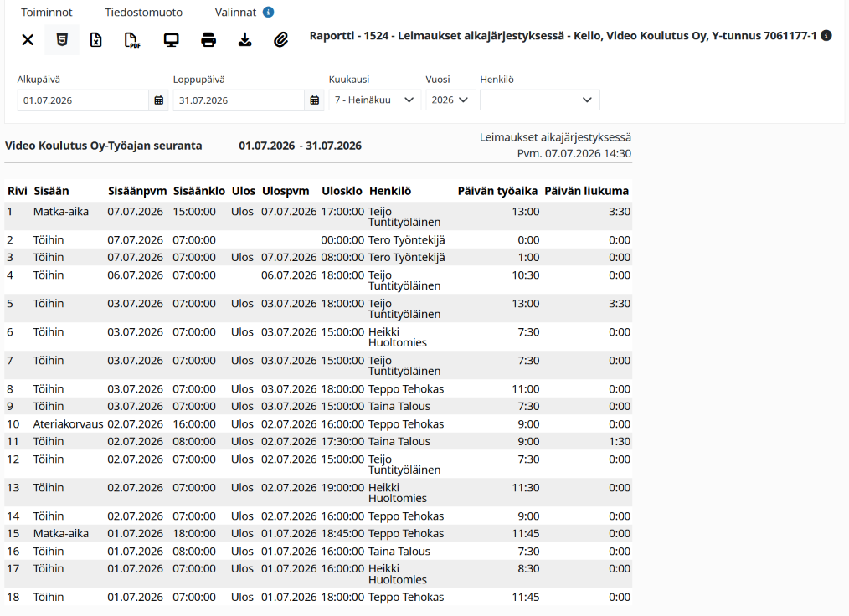Viewport: 849px width, 616px height.
Task: Show the report on screen monitor icon
Action: click(x=171, y=40)
